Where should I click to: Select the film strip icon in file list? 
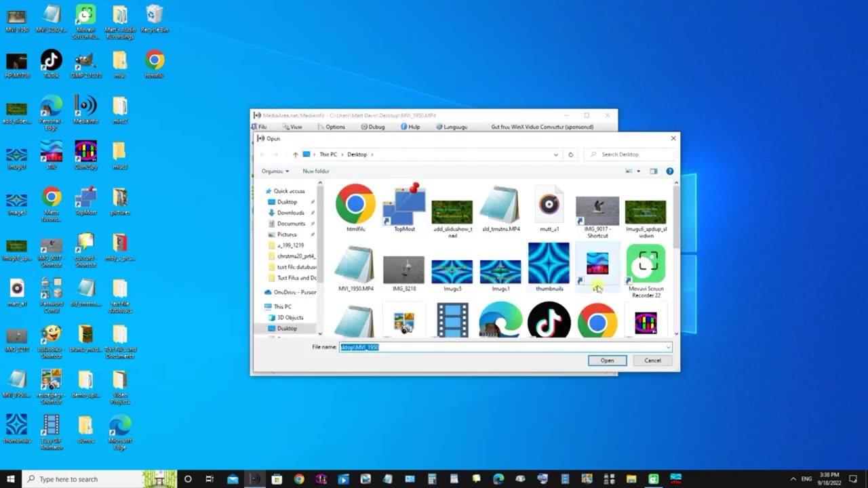[x=452, y=320]
